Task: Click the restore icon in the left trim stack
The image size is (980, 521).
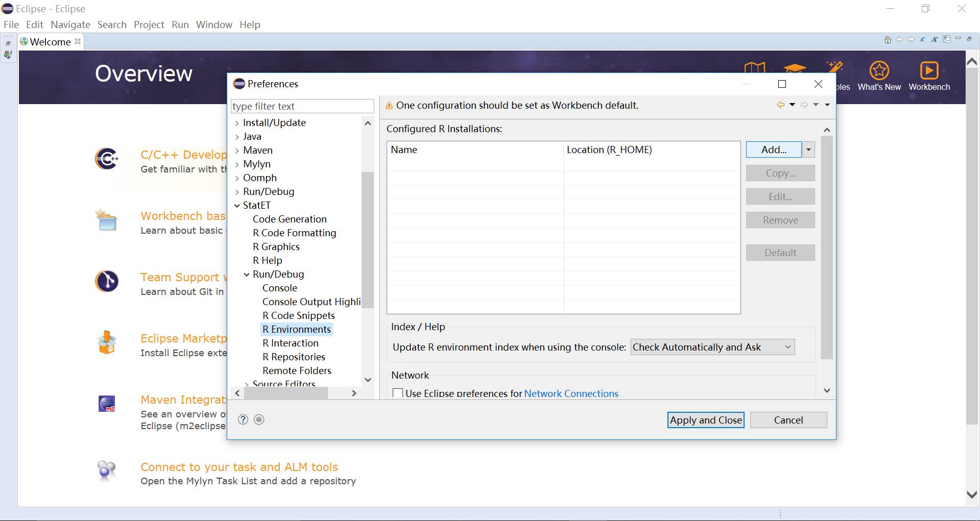Action: click(x=8, y=43)
